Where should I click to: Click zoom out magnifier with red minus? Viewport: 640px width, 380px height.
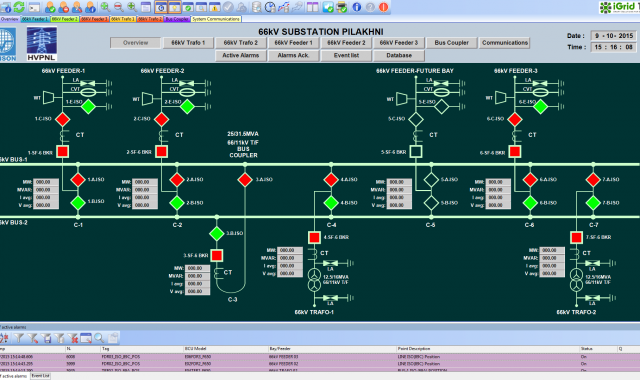118,7
